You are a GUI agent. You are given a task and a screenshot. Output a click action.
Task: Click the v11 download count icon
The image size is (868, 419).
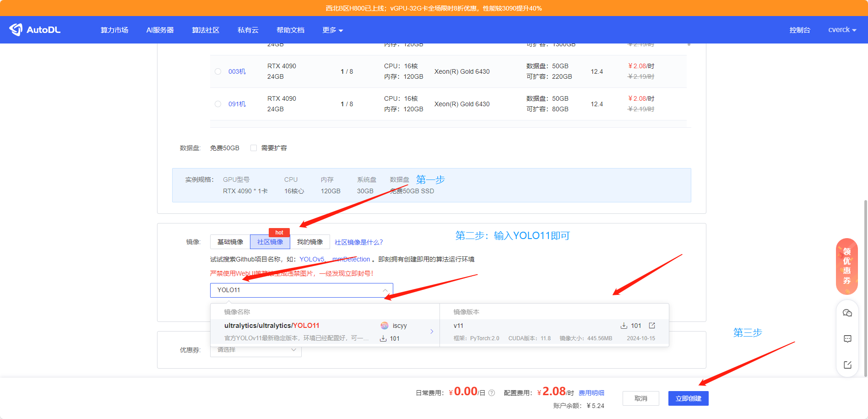click(x=624, y=326)
